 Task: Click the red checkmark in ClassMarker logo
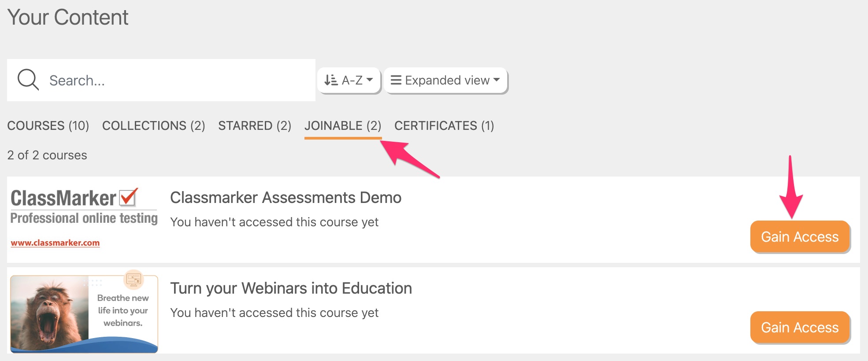[x=129, y=196]
